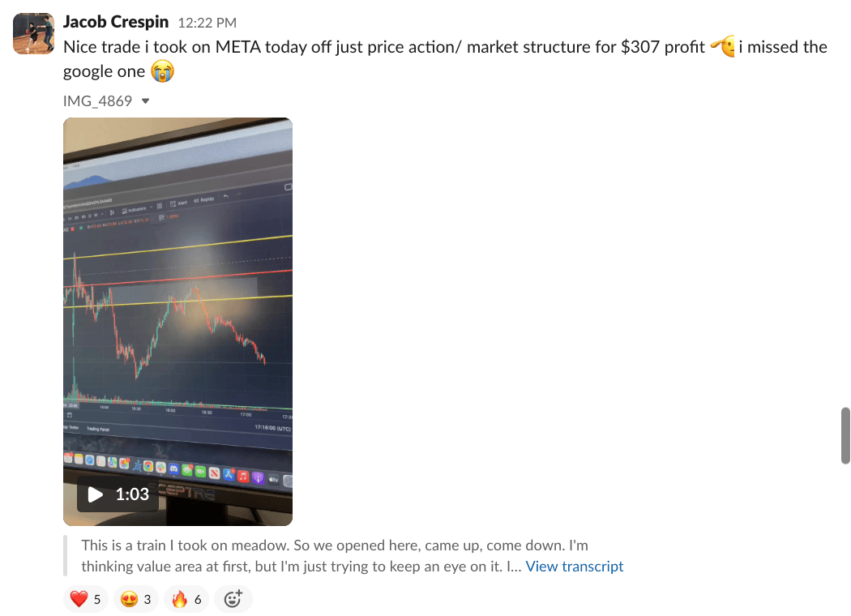Click the macOS dock shown in video preview
The width and height of the screenshot is (851, 616).
[x=178, y=470]
